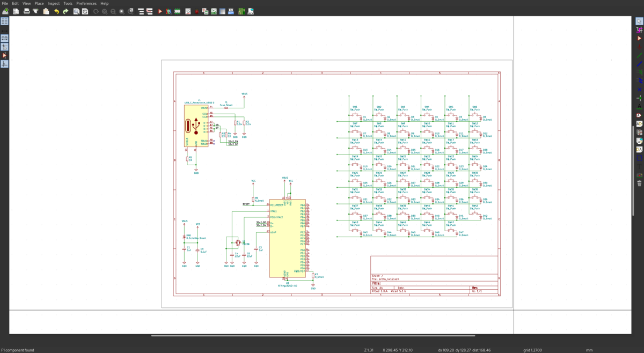Undo the last edit

(x=56, y=11)
